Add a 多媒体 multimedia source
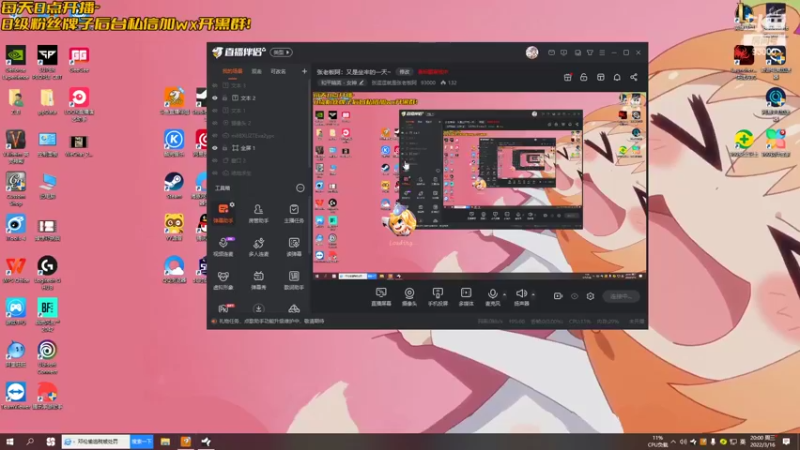The width and height of the screenshot is (800, 450). click(466, 296)
